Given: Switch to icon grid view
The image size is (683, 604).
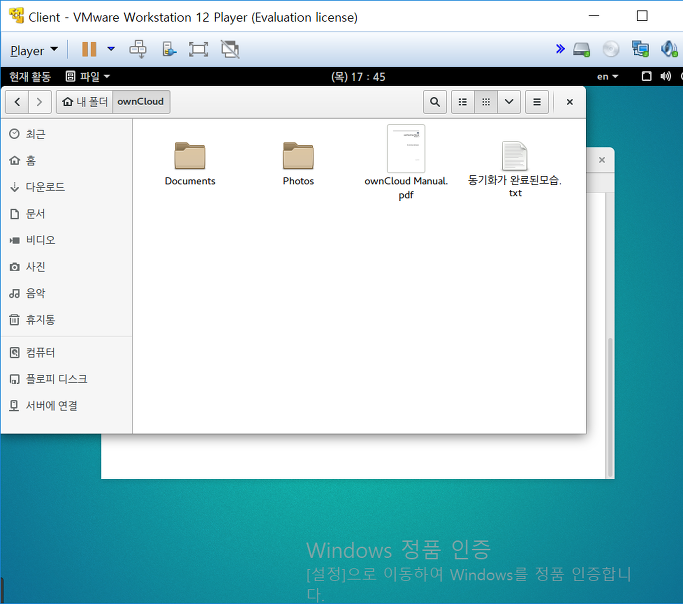Looking at the screenshot, I should coord(486,102).
